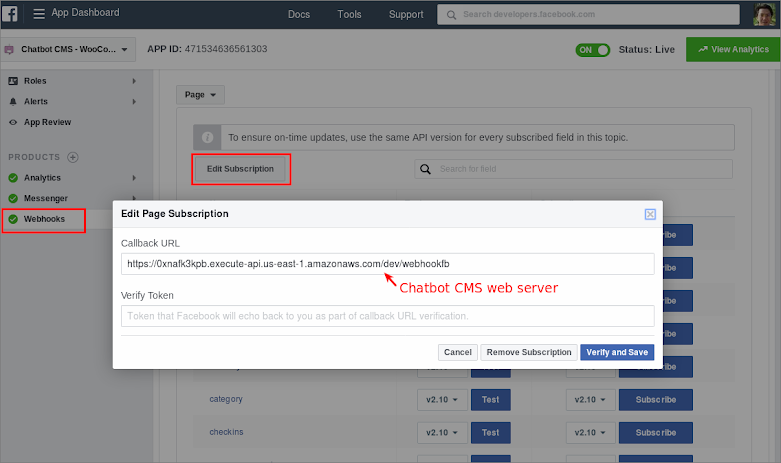Click Test for the checkins field

[491, 433]
